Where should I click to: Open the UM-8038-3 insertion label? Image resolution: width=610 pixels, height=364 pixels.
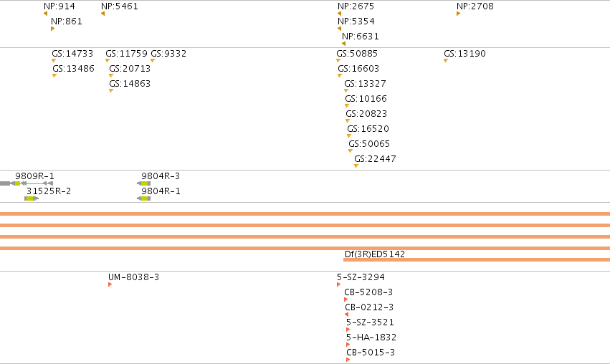[133, 277]
